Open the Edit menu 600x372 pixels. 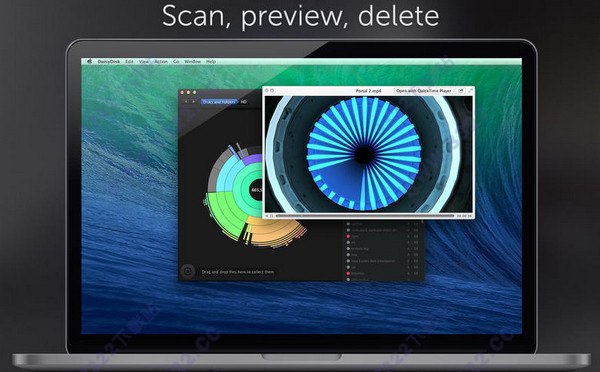click(x=130, y=62)
